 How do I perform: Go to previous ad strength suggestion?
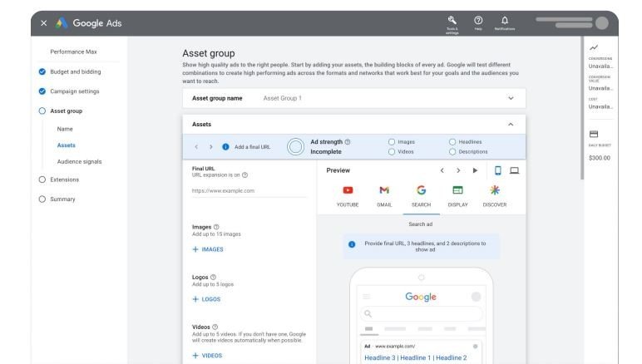coord(196,147)
